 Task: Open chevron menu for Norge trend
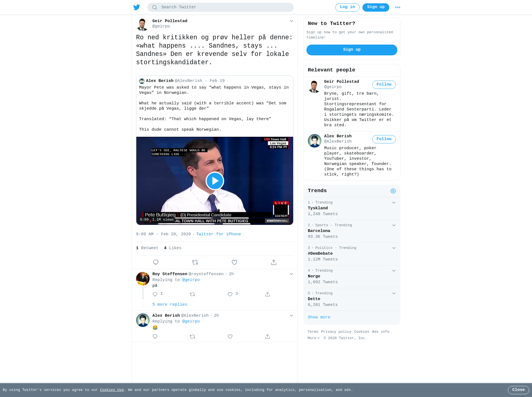[x=394, y=271]
